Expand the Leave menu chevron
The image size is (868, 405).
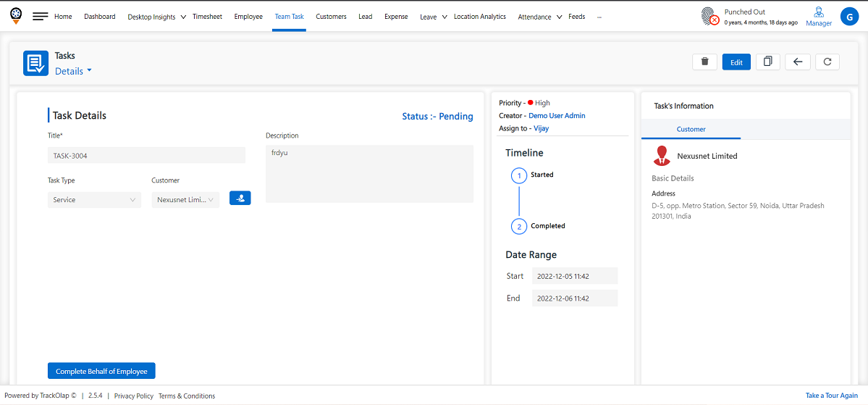444,17
